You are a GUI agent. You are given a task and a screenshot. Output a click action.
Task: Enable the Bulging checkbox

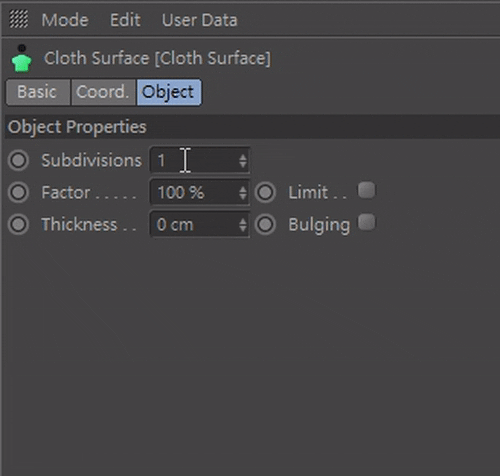click(367, 222)
